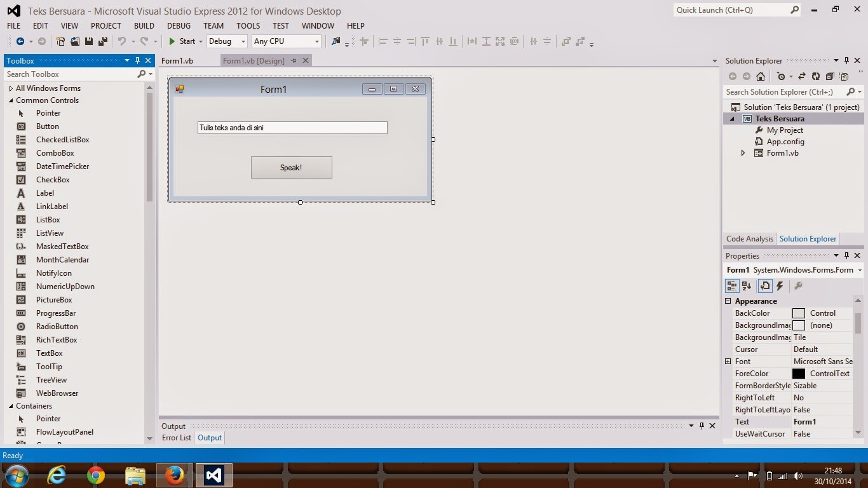Image resolution: width=868 pixels, height=488 pixels.
Task: Click the New Project toolbar icon
Action: [60, 41]
